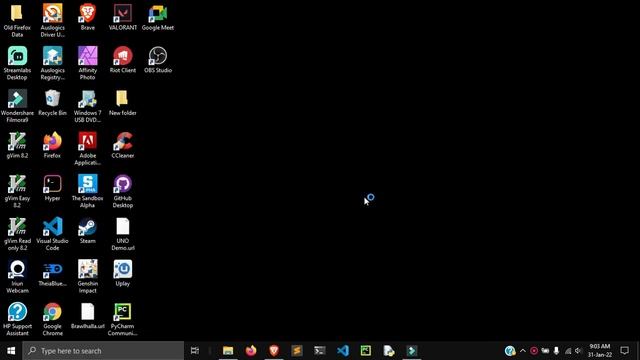Check the battery status tray icon

click(x=545, y=351)
